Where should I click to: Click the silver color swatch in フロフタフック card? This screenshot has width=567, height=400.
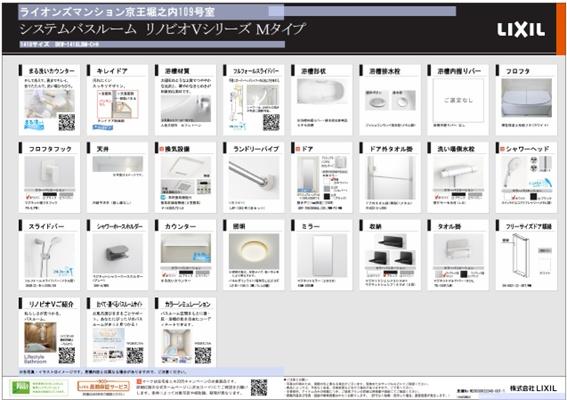click(66, 195)
